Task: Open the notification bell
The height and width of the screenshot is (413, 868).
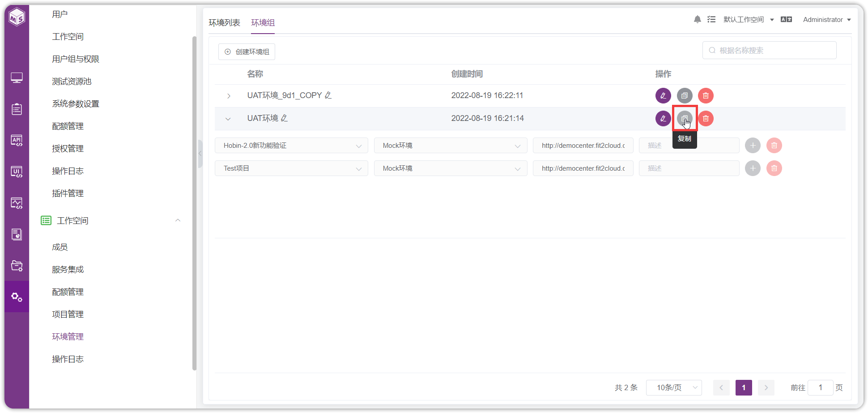Action: (697, 19)
